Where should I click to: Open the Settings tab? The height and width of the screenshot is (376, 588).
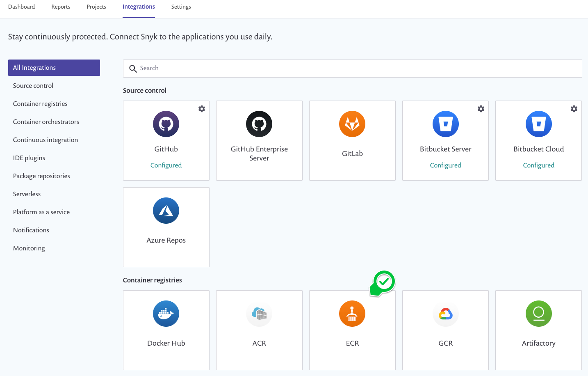(181, 7)
